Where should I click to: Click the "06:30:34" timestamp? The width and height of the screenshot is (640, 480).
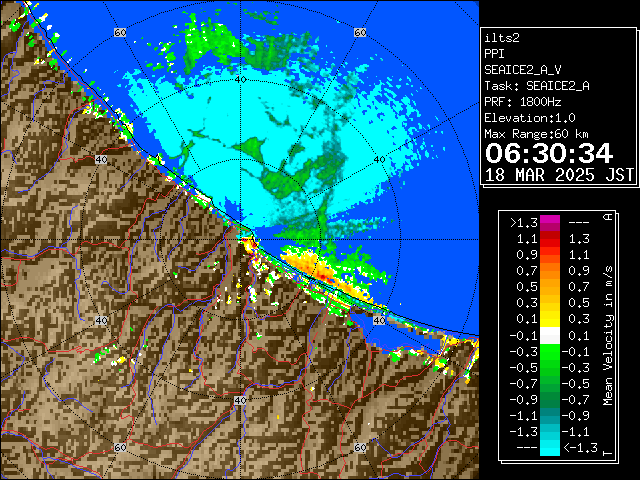tap(549, 153)
